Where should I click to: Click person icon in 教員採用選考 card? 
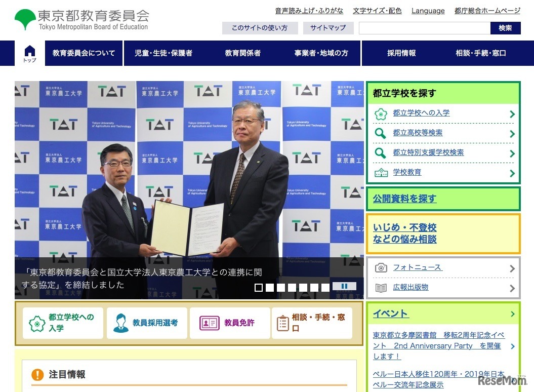point(120,323)
